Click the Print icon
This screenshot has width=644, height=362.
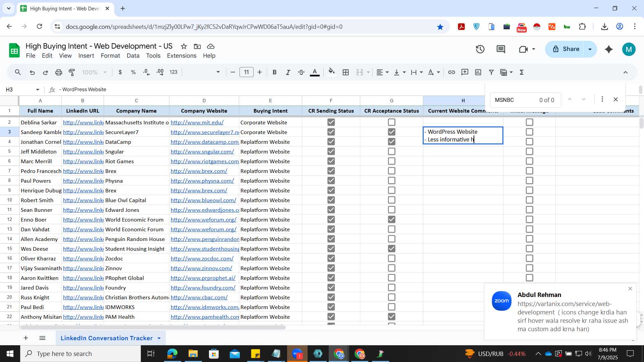coord(59,72)
